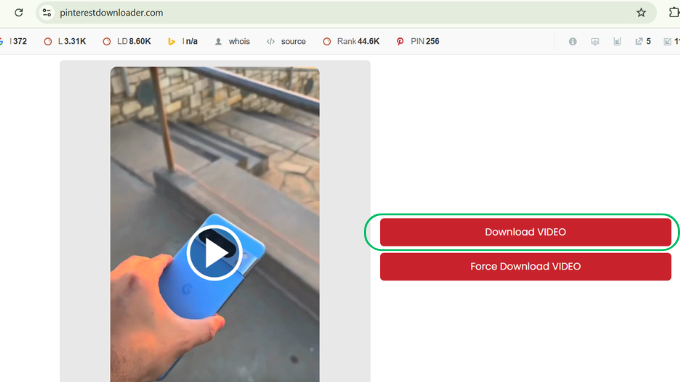Open Google index count 372 metric
Screen dimensions: 680x382
click(x=14, y=41)
